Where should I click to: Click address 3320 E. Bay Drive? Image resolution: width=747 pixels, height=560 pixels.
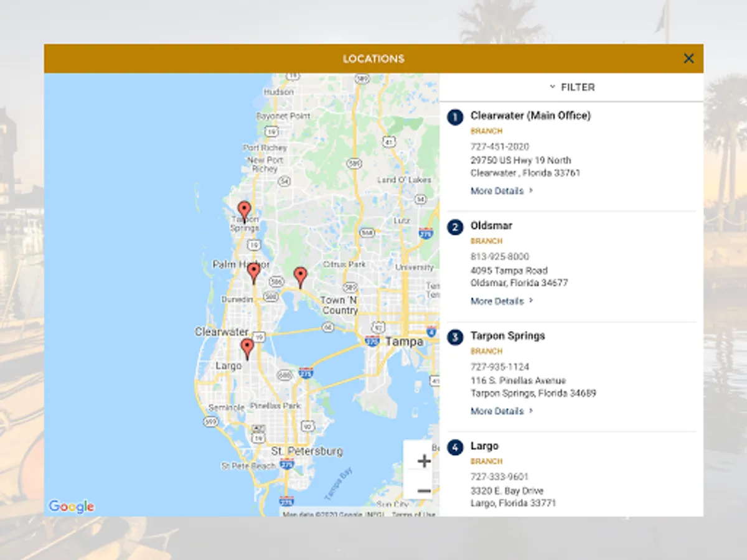tap(507, 491)
